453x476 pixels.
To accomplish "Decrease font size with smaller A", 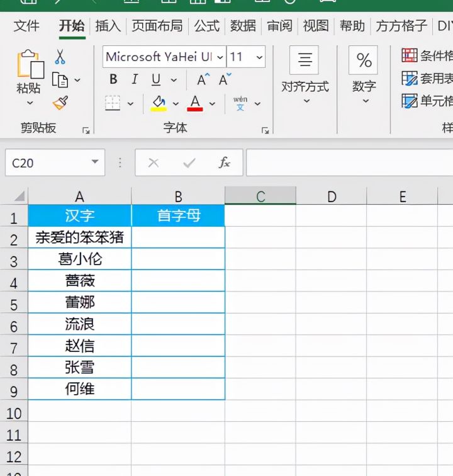I will click(225, 79).
